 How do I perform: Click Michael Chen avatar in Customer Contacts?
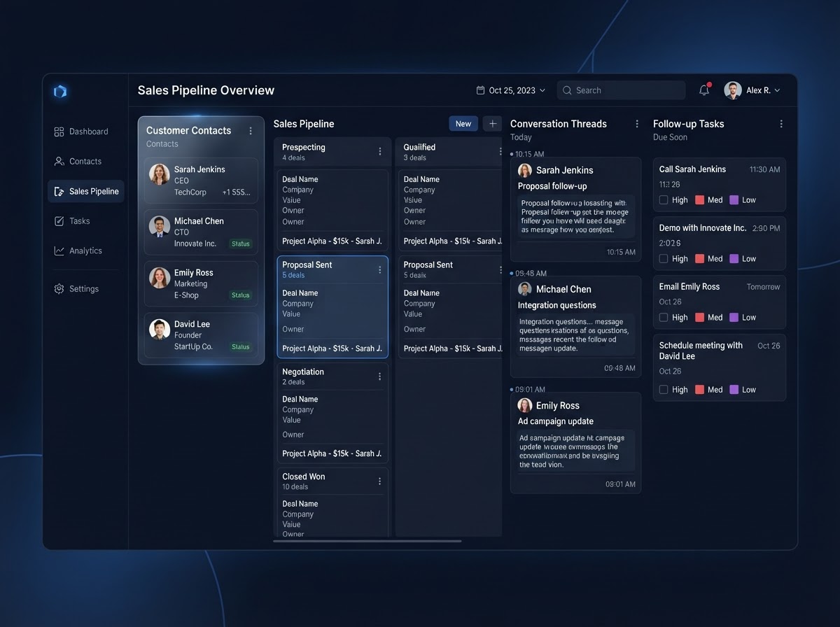(160, 226)
